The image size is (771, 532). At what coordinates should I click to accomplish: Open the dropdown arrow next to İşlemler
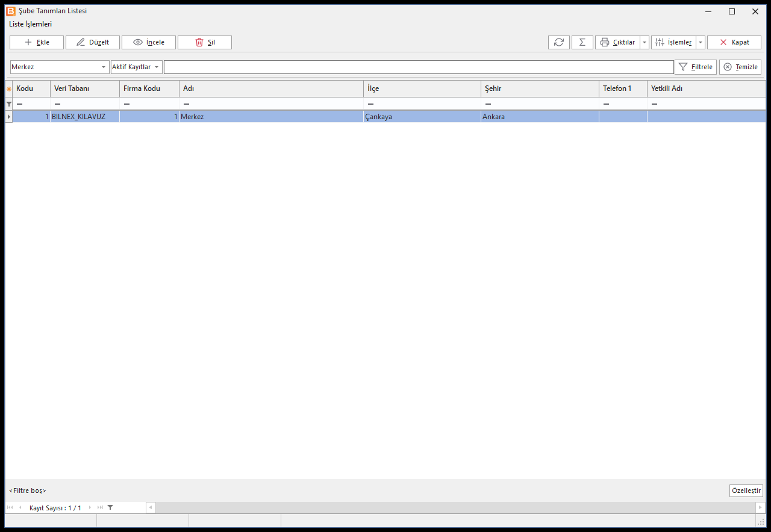(x=701, y=42)
